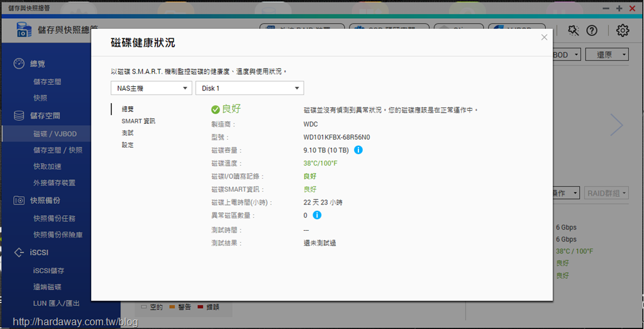The width and height of the screenshot is (644, 329).
Task: Click the red 錯誤 legend swatch
Action: pos(201,306)
